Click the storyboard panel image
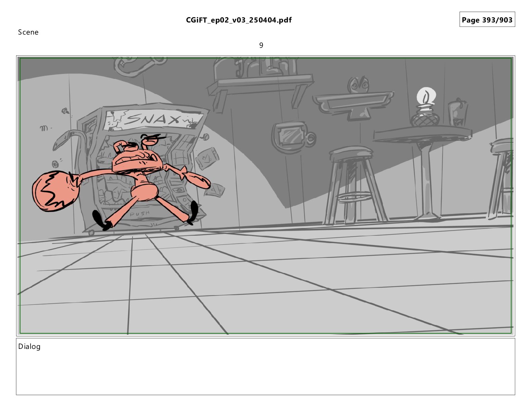Viewport: 532px width, 411px height. click(266, 196)
